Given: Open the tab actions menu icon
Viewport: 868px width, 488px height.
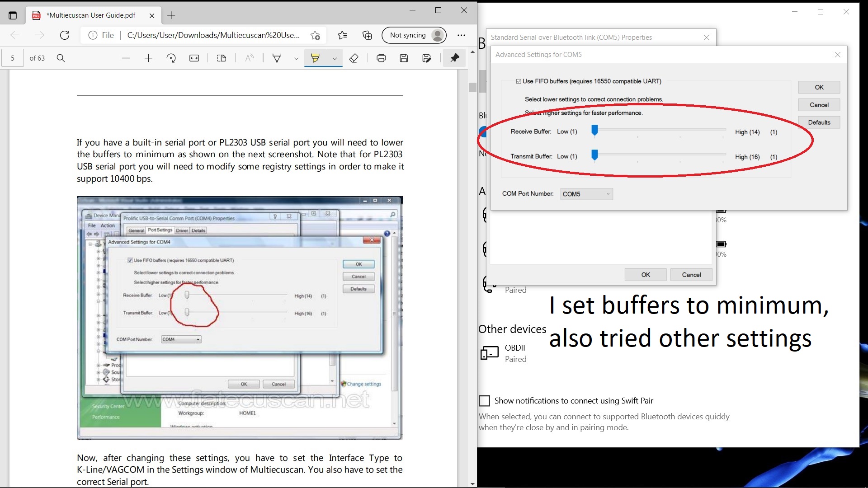Looking at the screenshot, I should [x=13, y=15].
